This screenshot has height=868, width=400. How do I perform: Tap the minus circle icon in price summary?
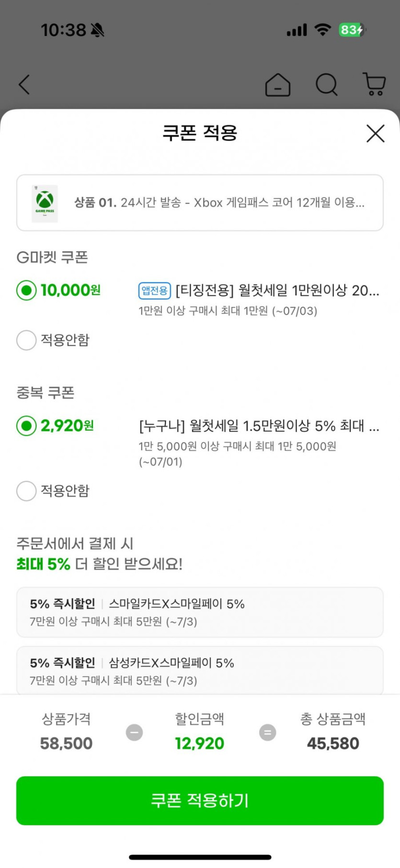134,732
